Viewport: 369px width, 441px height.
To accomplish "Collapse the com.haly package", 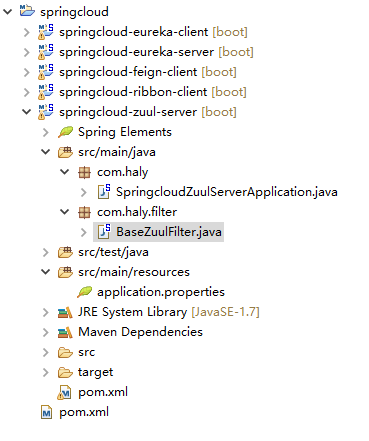I will (x=65, y=172).
